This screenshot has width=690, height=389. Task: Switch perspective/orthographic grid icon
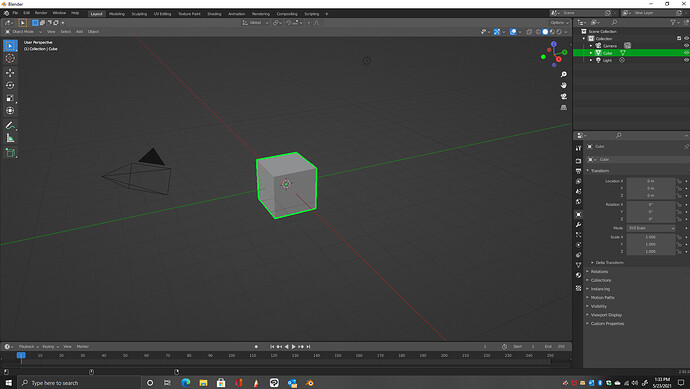[564, 107]
